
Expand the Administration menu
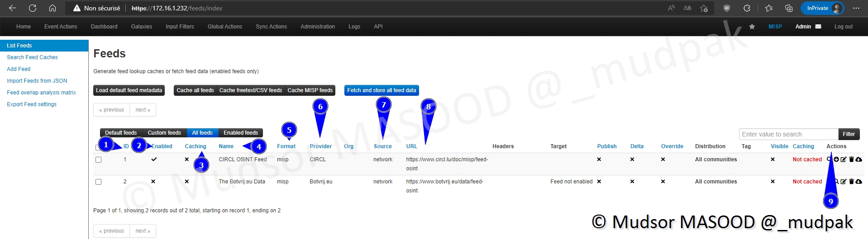click(318, 27)
